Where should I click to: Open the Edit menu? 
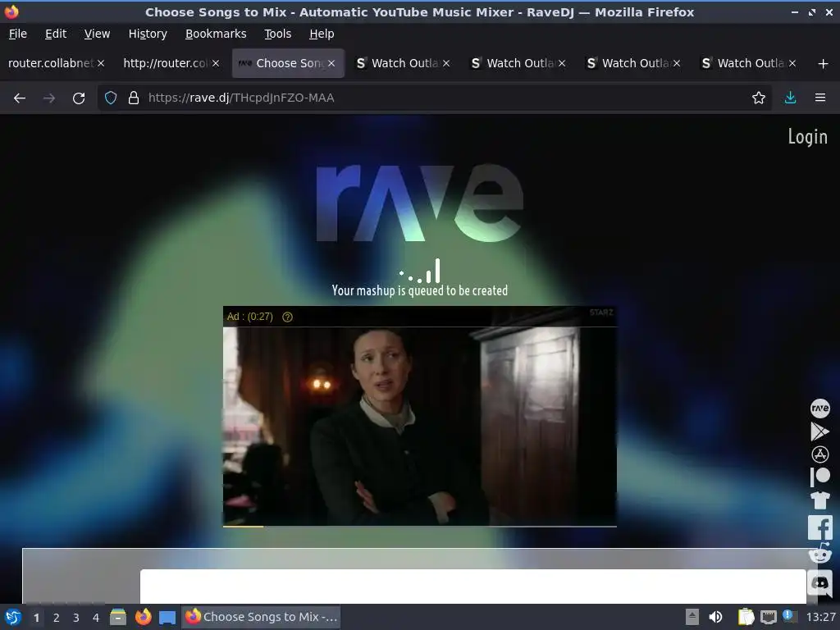tap(56, 34)
